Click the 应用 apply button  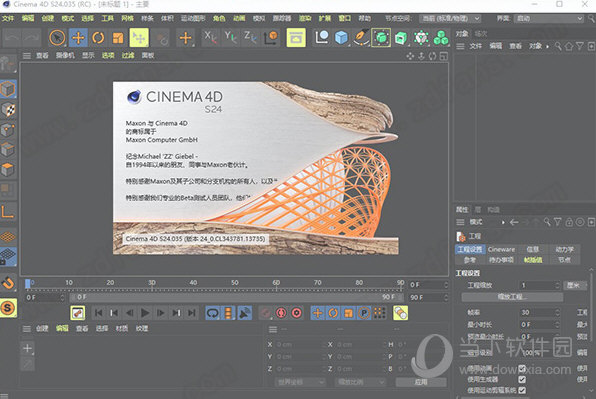click(x=421, y=382)
